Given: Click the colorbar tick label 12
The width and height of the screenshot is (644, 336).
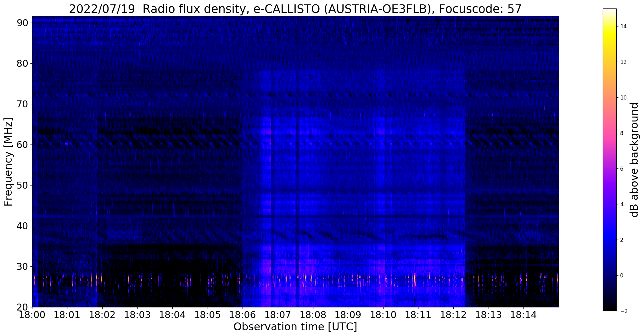Looking at the screenshot, I should pos(623,62).
